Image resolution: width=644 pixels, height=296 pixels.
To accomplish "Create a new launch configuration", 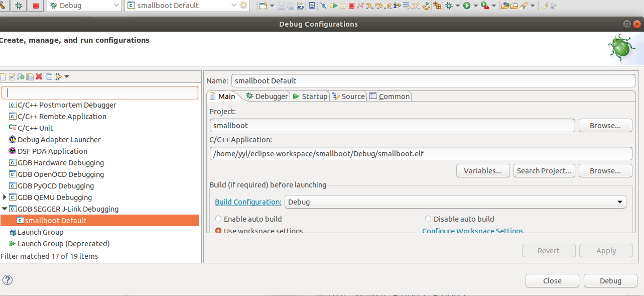I will tap(4, 76).
